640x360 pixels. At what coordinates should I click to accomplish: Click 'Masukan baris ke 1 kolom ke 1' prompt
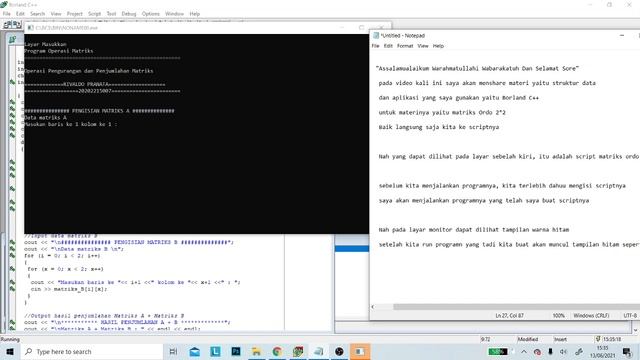point(71,124)
